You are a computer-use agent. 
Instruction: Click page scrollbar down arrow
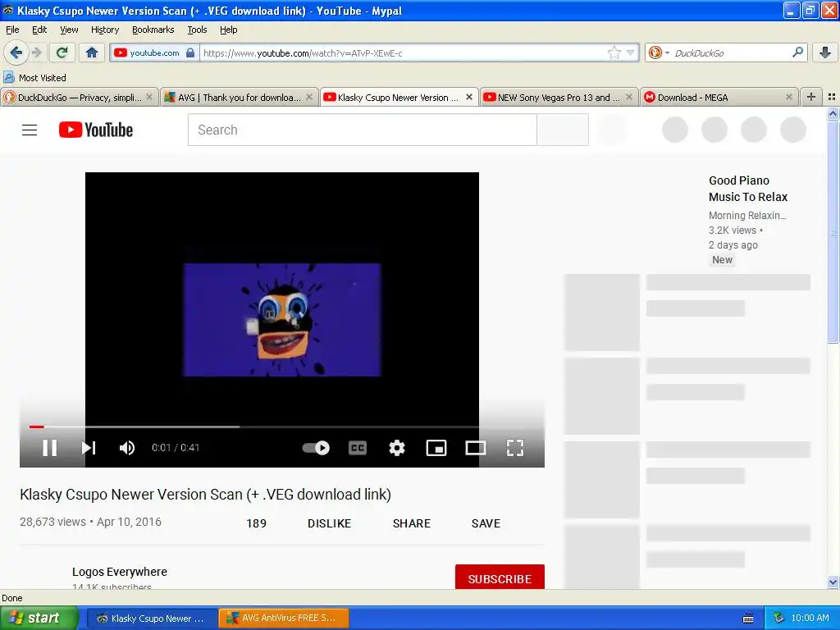833,582
